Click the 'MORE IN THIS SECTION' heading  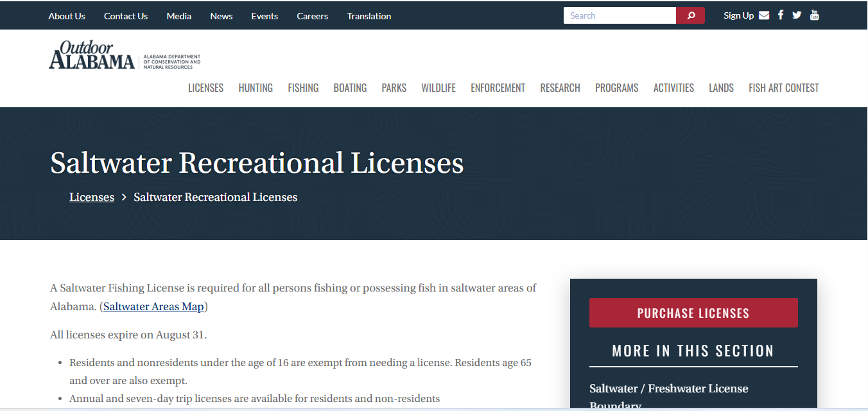pyautogui.click(x=693, y=351)
